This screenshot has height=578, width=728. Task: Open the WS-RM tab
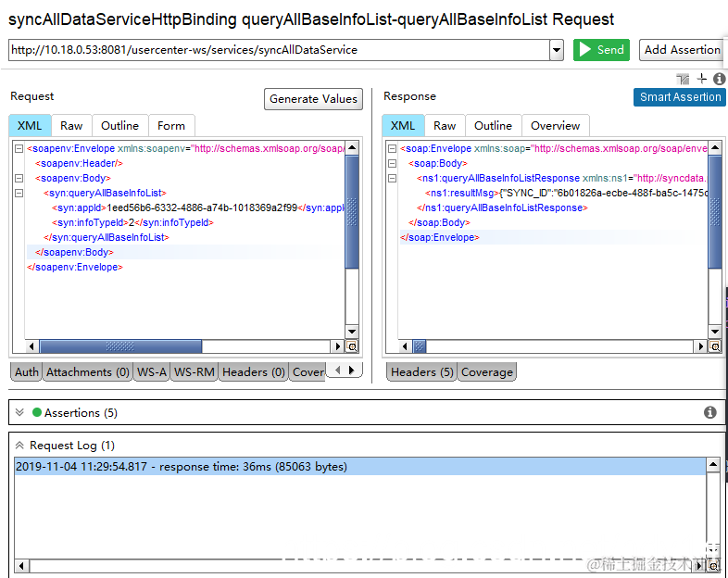click(x=195, y=371)
